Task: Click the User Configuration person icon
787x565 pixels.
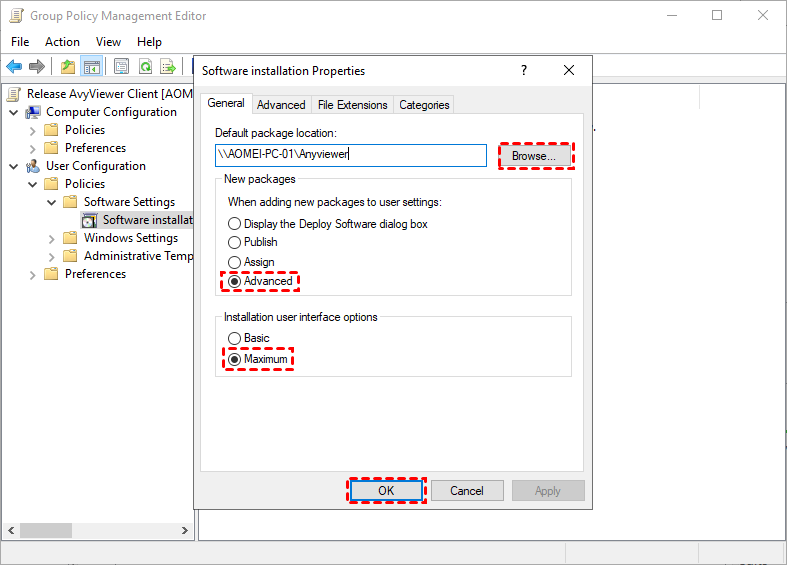Action: (x=33, y=166)
